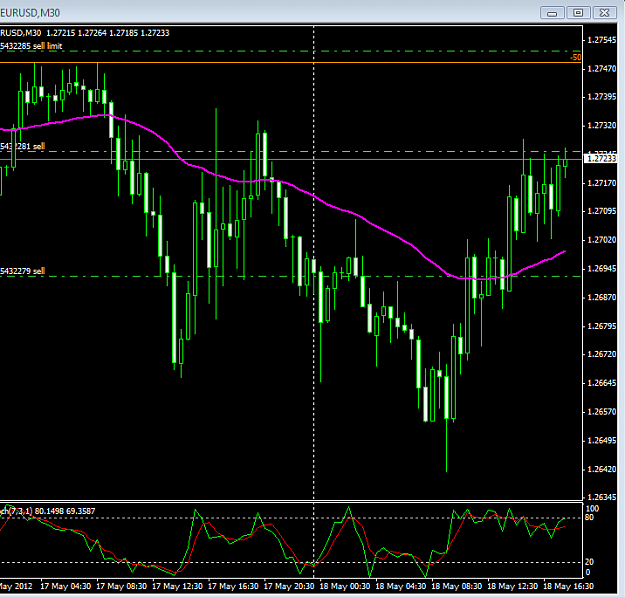
Task: Click the 1.27545 price scale label
Action: click(601, 40)
